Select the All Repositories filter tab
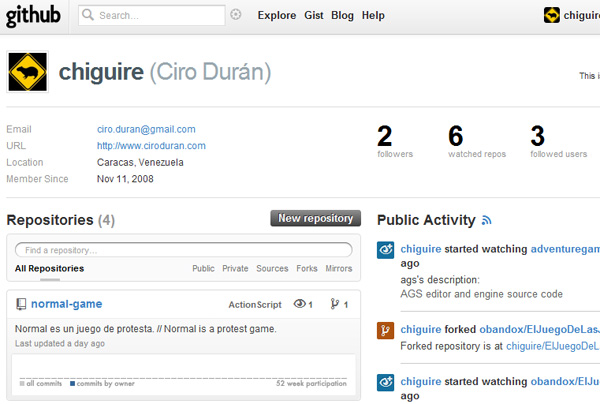The width and height of the screenshot is (600, 404). (49, 269)
